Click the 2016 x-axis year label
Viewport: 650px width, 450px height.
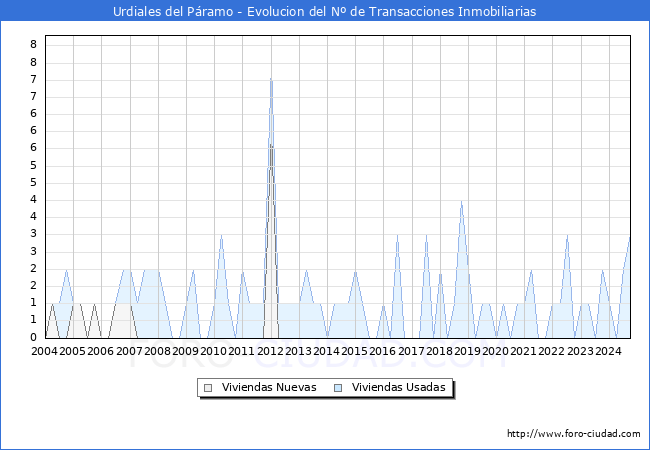click(383, 351)
